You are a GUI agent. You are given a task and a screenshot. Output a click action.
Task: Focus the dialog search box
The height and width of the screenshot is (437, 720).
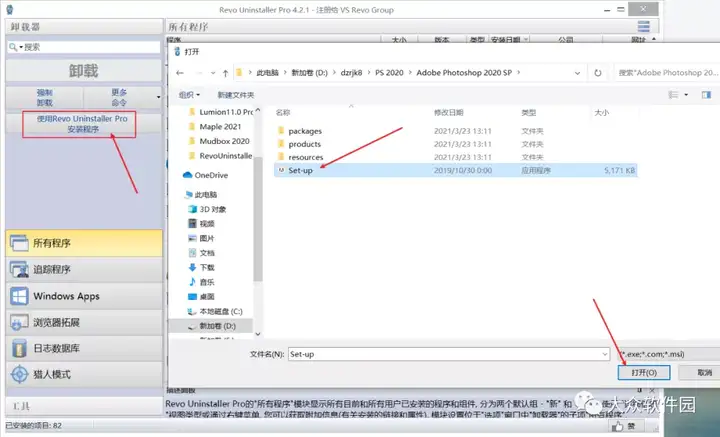(x=667, y=73)
